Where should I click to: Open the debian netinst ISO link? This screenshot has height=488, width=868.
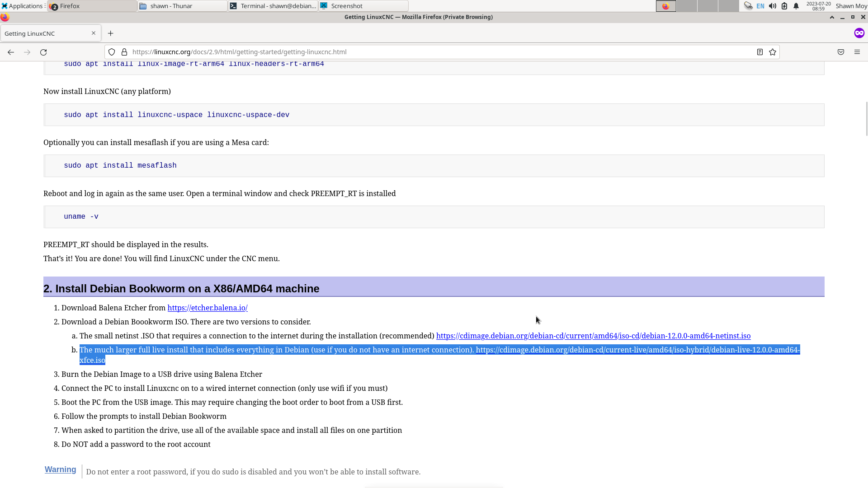pos(593,336)
